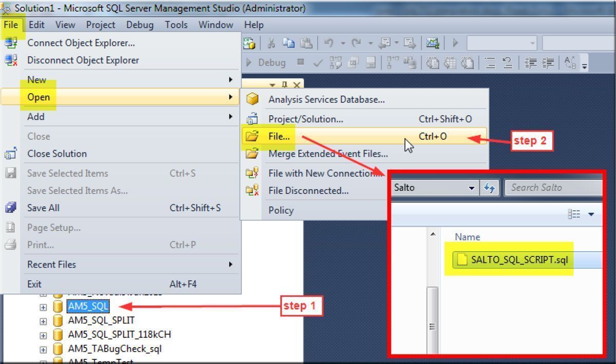The width and height of the screenshot is (616, 364).
Task: Click Include Client Statistics icon
Action: coord(410,63)
